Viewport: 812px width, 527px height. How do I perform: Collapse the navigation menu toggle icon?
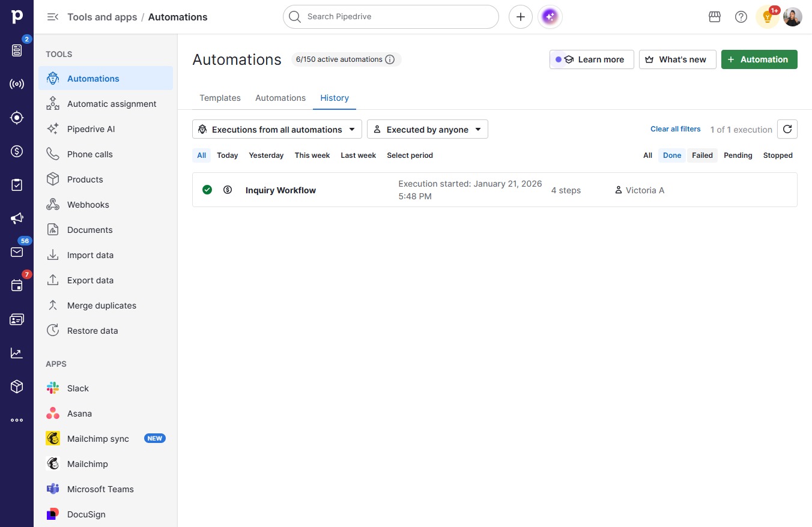point(53,17)
